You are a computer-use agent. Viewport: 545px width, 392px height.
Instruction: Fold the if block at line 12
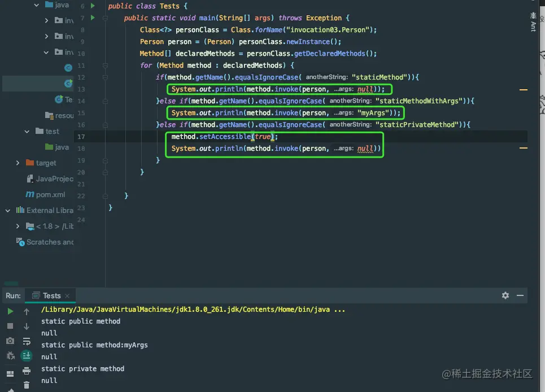tap(105, 77)
